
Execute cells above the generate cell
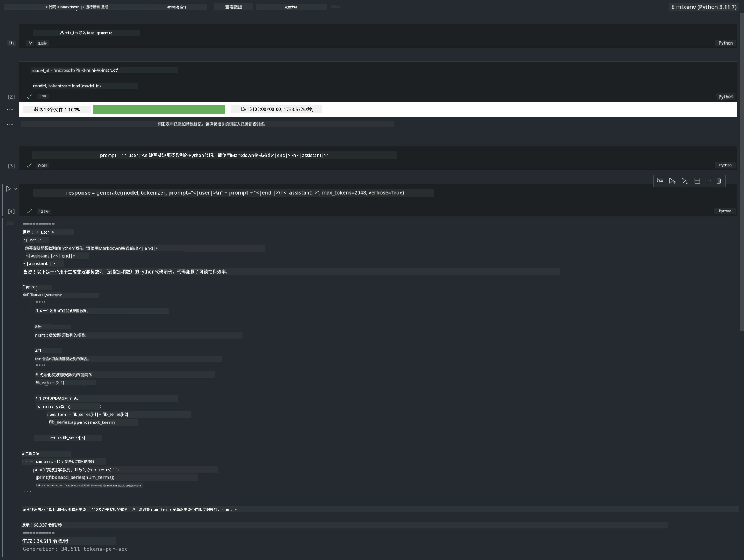(x=672, y=181)
